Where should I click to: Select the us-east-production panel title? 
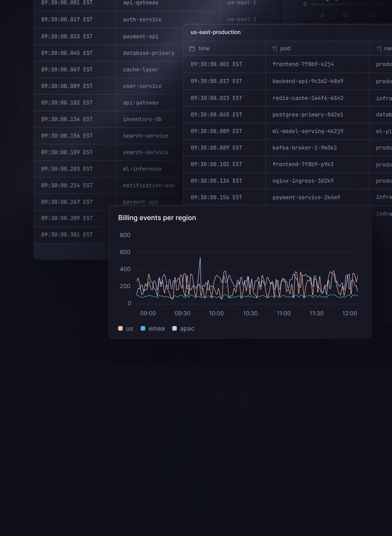(x=215, y=32)
